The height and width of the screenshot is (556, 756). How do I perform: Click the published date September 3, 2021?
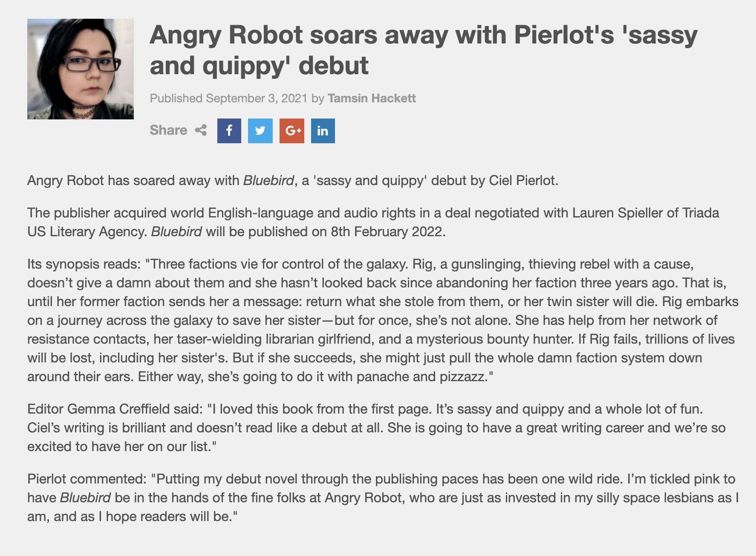click(x=257, y=98)
